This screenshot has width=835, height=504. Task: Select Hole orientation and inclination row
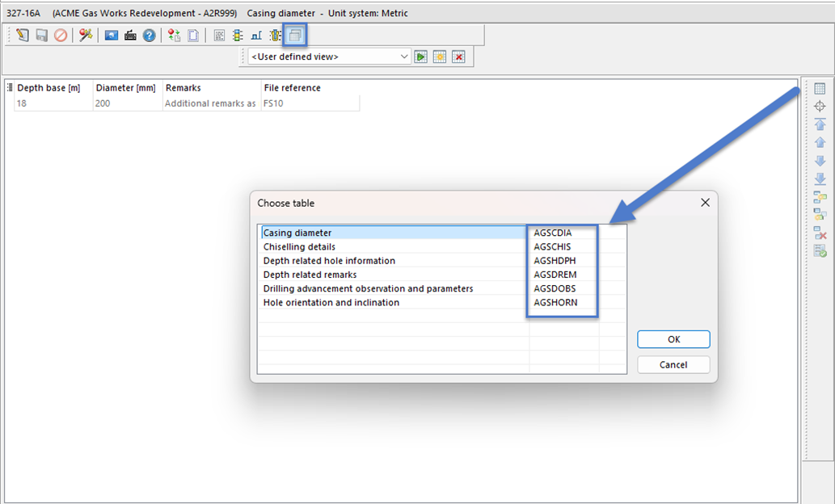(x=331, y=303)
